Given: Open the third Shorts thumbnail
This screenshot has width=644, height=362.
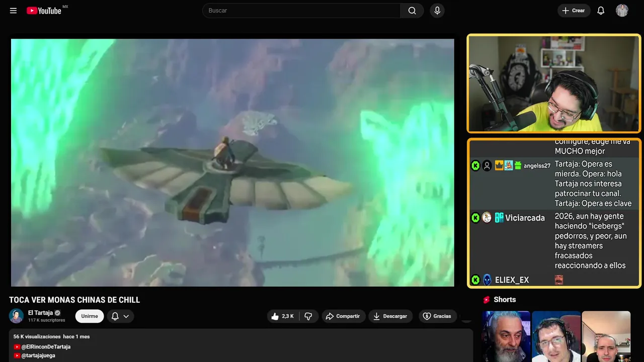Looking at the screenshot, I should 606,336.
